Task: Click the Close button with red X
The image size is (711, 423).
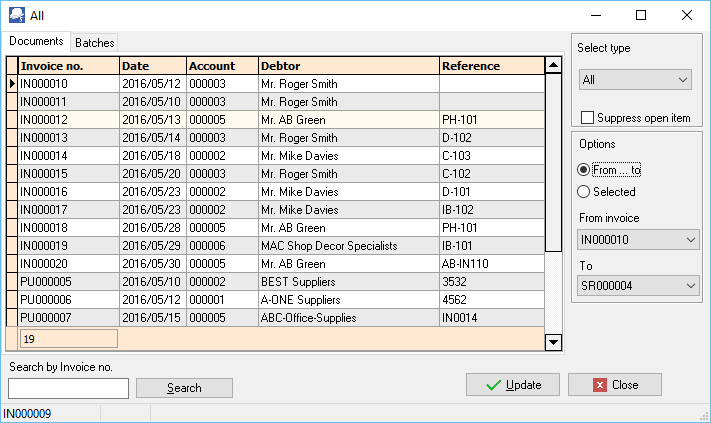Action: (614, 385)
